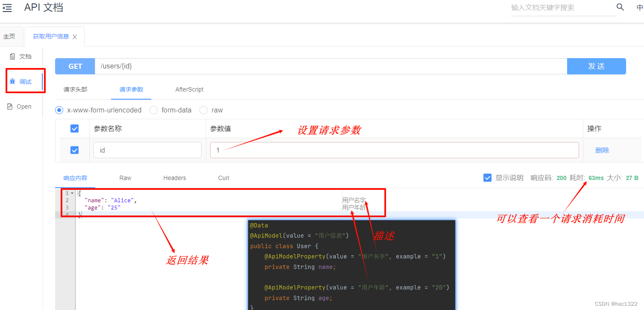This screenshot has width=644, height=310.
Task: Click the 参数值 column header
Action: (221, 128)
